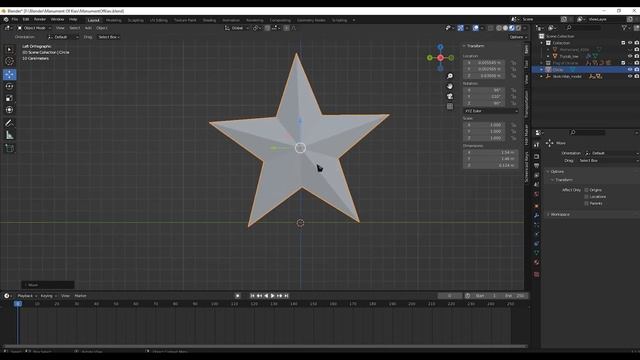Jump to the last frame in timeline
Screen dimensions: 640x360
[286, 296]
